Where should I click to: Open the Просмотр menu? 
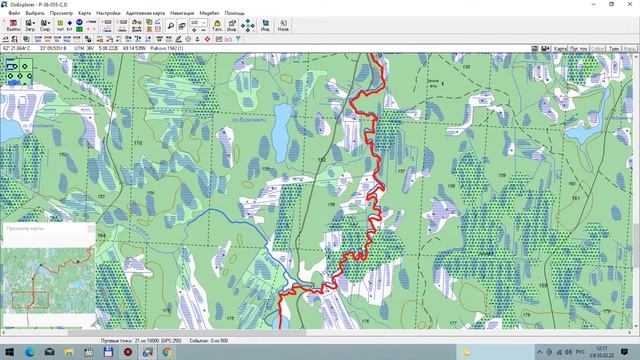coord(61,13)
